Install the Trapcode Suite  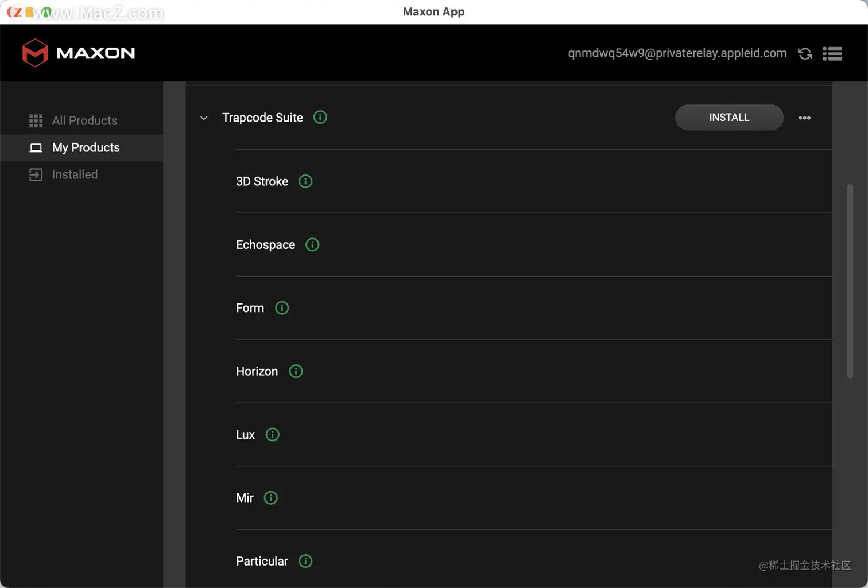click(729, 118)
